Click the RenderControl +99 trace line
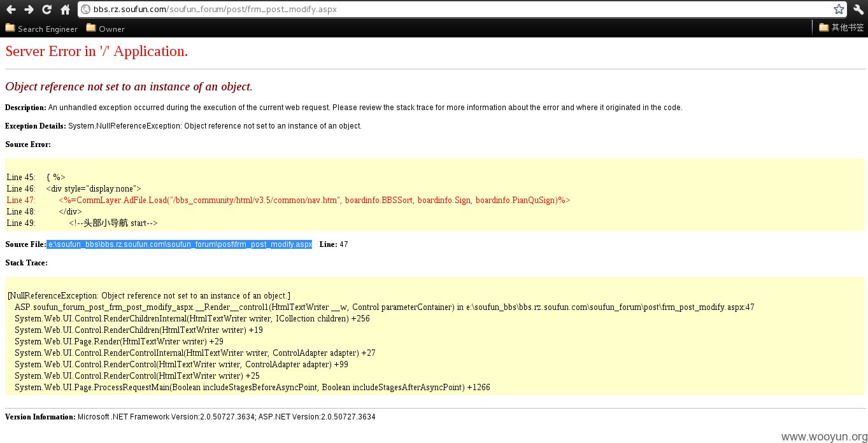Viewport: 868px width, 443px height. pos(181,365)
